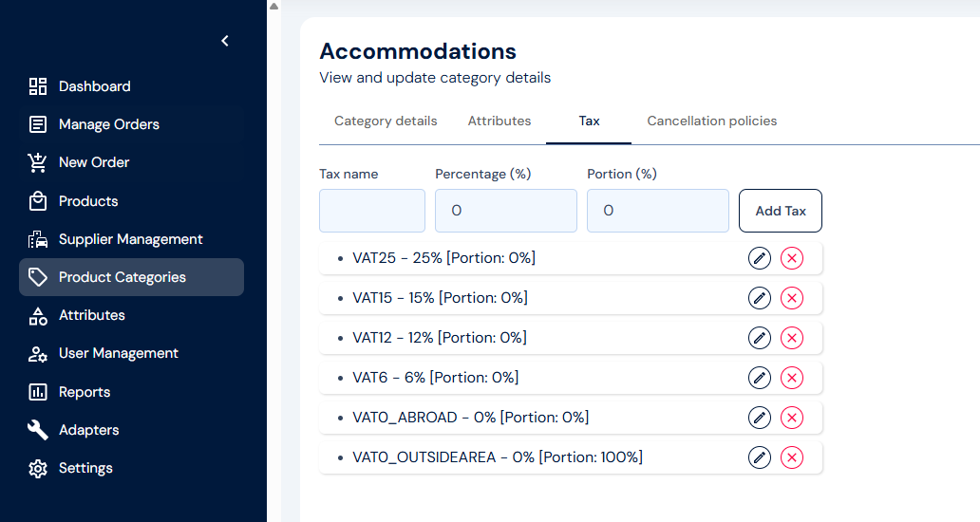This screenshot has height=522, width=980.
Task: Edit the VAT0_ABROAD tax entry
Action: pos(760,418)
